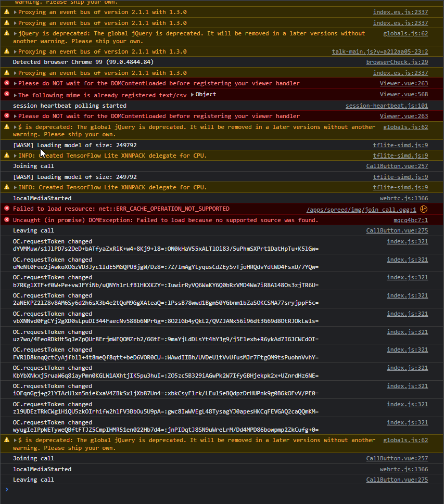Open the webrtc.js:1366 link on 'localMediaStarted'

pyautogui.click(x=404, y=198)
